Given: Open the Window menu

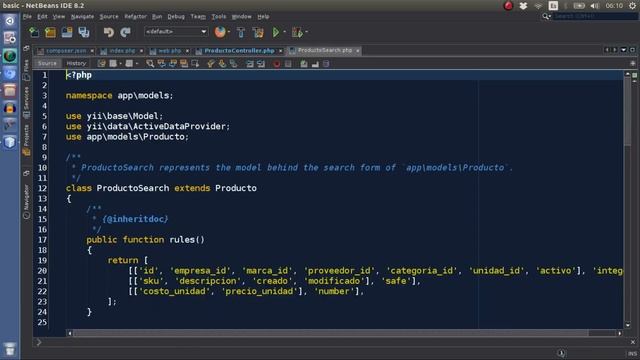Looking at the screenshot, I should [241, 17].
